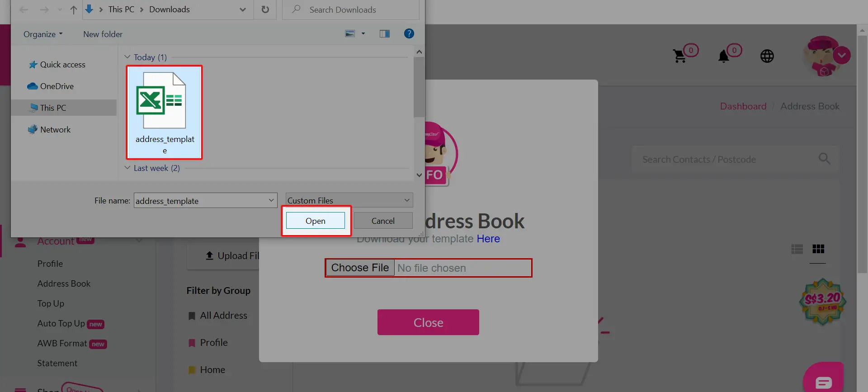Click the Forward arrow in file dialog

[x=44, y=9]
